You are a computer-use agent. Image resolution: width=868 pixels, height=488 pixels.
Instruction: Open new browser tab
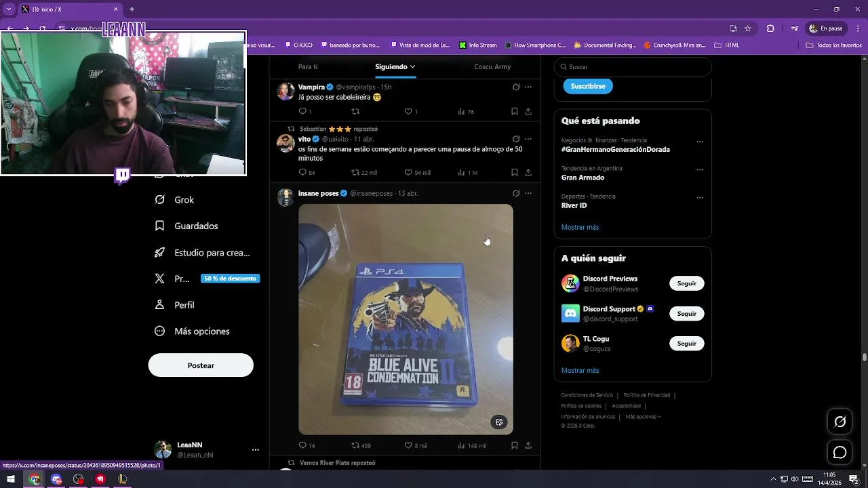pos(132,9)
